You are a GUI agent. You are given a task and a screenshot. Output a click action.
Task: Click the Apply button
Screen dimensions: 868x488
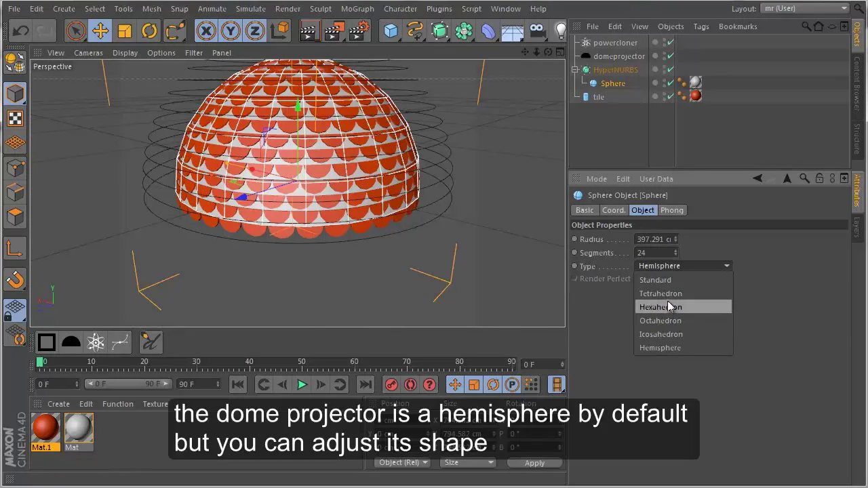[x=534, y=463]
